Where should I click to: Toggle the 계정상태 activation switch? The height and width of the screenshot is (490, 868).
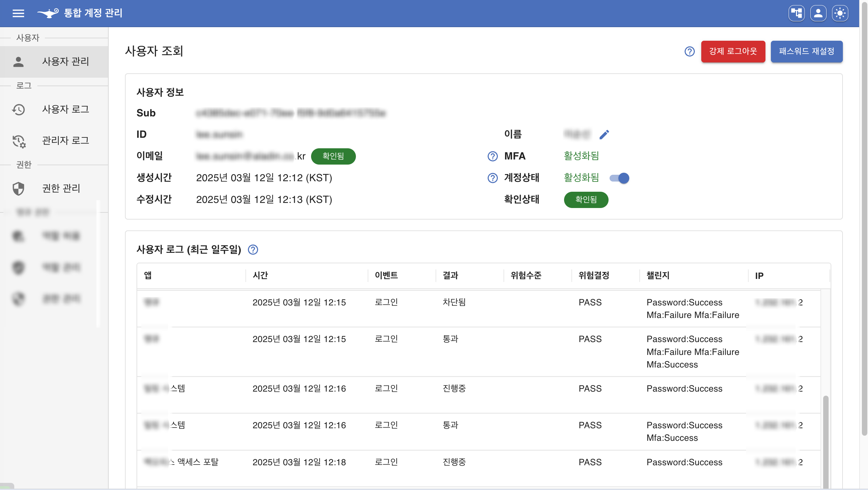point(619,178)
